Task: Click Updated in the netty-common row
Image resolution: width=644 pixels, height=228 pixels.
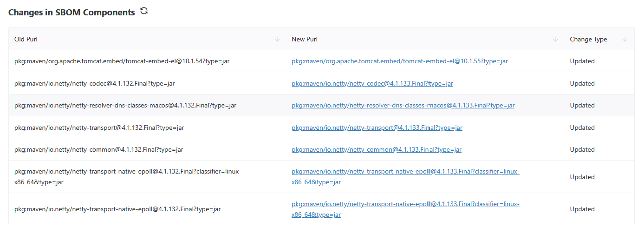Action: 582,149
